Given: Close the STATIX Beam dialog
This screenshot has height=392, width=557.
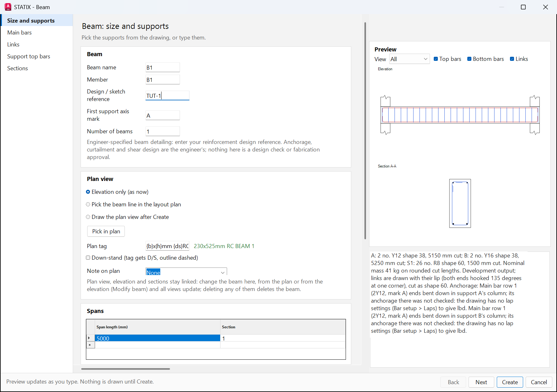Looking at the screenshot, I should click(x=545, y=7).
